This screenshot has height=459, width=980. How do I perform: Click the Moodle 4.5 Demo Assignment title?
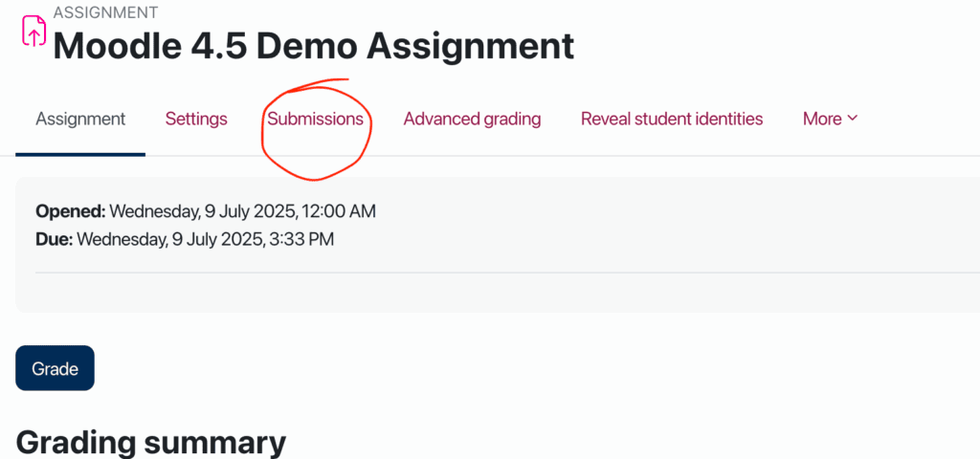314,46
